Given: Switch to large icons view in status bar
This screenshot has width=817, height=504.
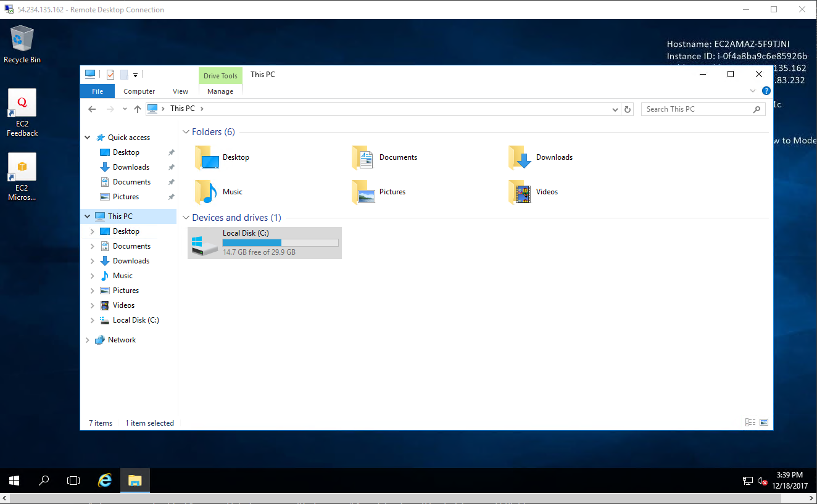Looking at the screenshot, I should pos(764,423).
